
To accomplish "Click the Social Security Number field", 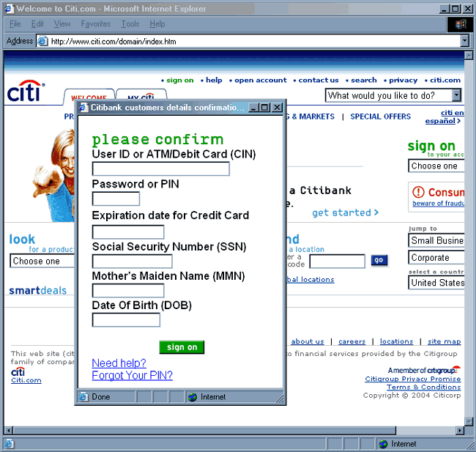I will click(x=132, y=262).
